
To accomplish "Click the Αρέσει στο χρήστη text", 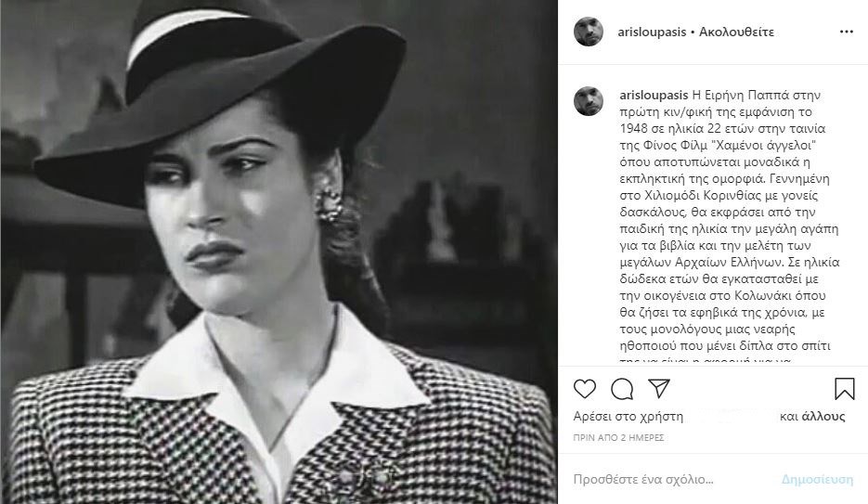I will 628,417.
